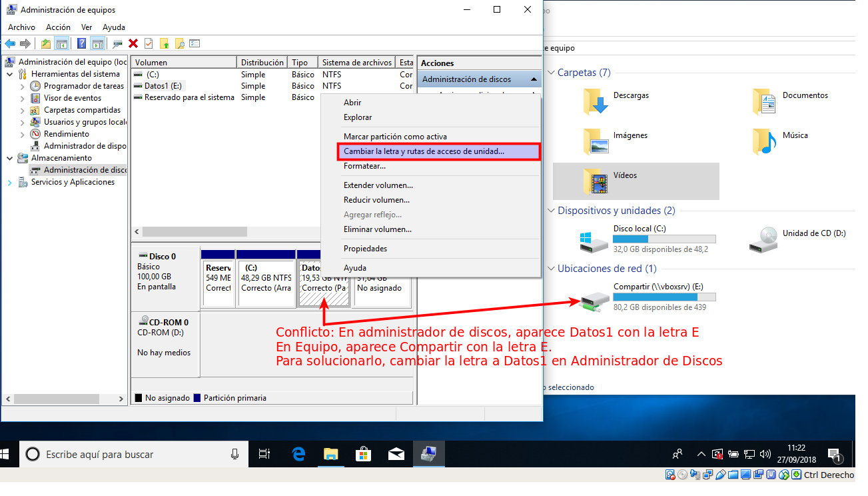The width and height of the screenshot is (868, 496).
Task: Open the notification Action Center icon
Action: [x=835, y=455]
